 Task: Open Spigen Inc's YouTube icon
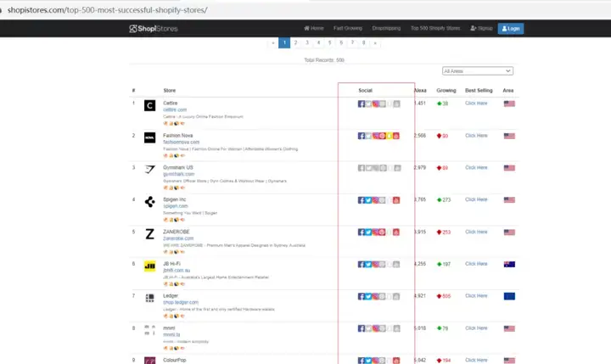[x=396, y=200]
